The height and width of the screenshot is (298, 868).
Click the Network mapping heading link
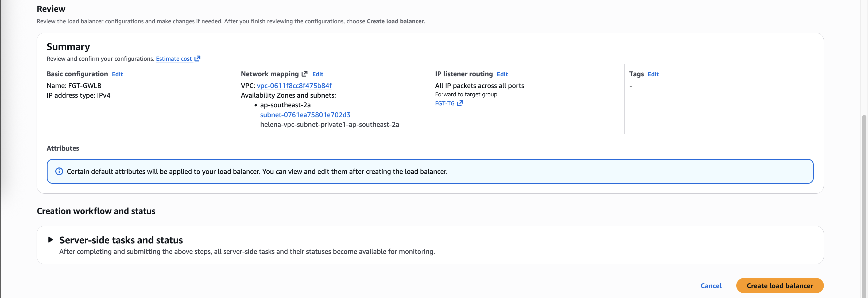click(x=270, y=74)
